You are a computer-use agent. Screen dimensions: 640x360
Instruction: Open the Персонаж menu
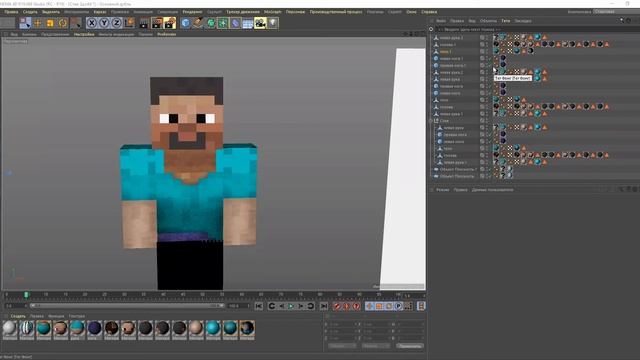(x=295, y=12)
